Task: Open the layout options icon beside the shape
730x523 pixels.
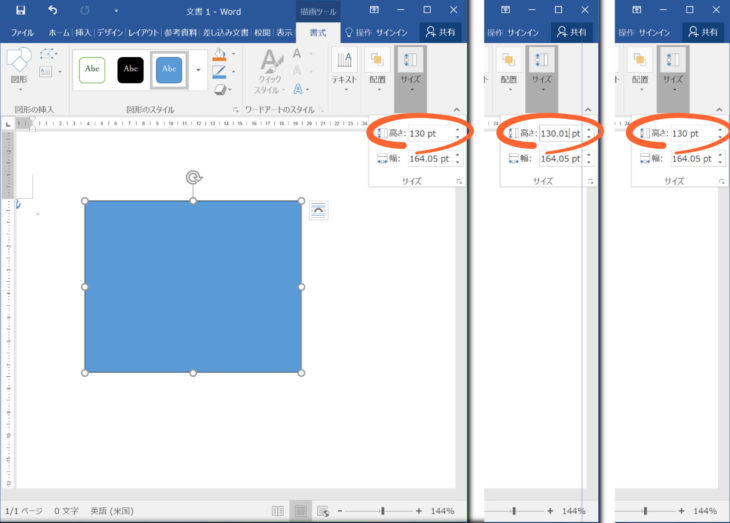Action: pyautogui.click(x=318, y=209)
